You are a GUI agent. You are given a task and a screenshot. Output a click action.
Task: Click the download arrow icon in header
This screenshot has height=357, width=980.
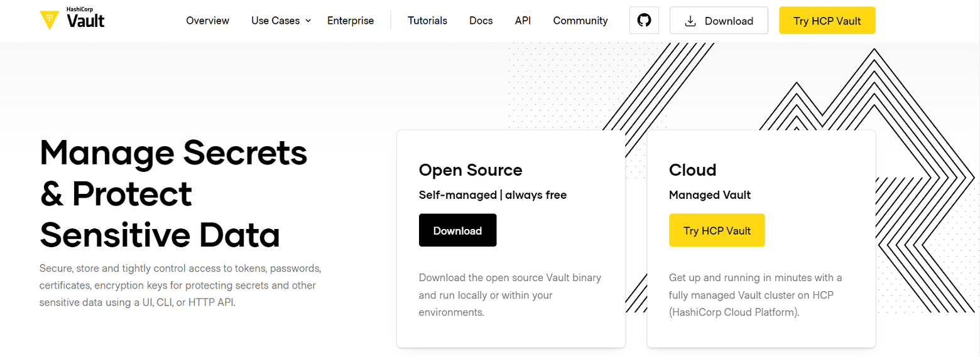click(x=690, y=21)
